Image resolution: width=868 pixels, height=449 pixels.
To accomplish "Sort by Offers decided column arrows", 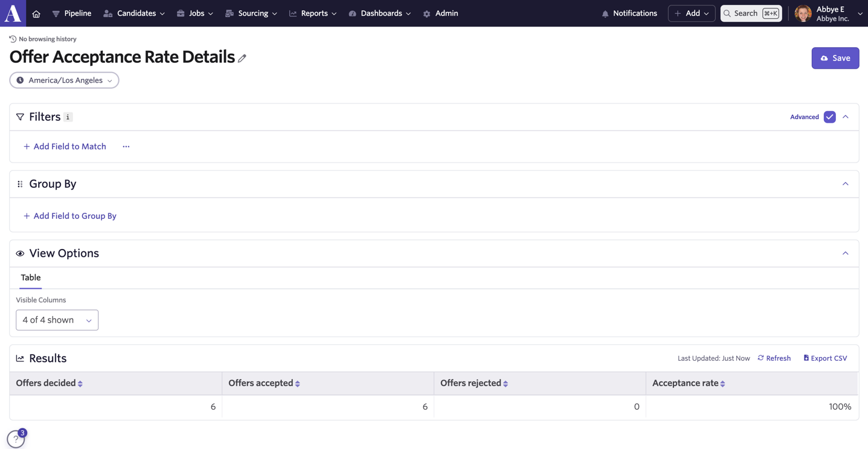I will coord(80,384).
